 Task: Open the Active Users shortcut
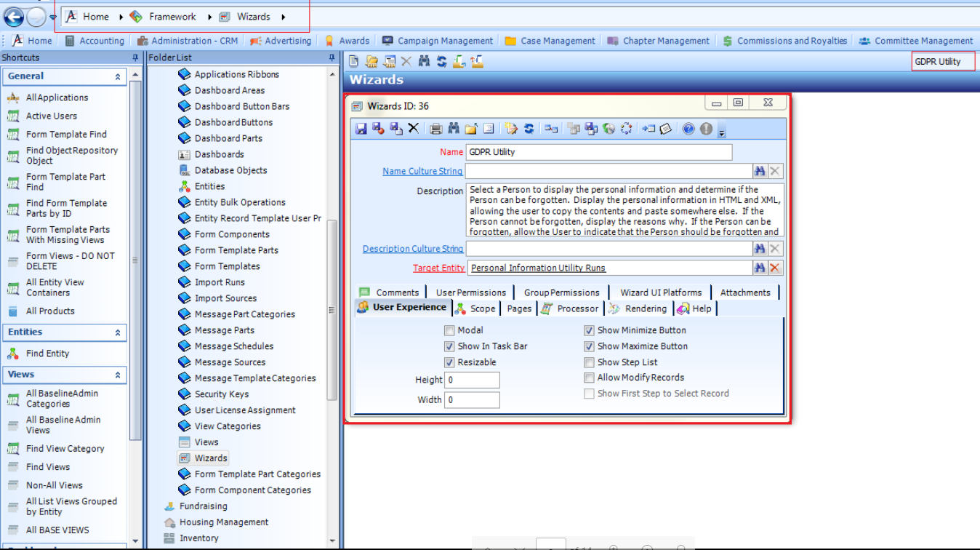click(x=51, y=116)
